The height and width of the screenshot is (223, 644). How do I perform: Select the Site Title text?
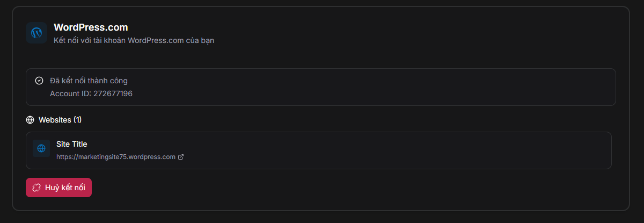72,144
